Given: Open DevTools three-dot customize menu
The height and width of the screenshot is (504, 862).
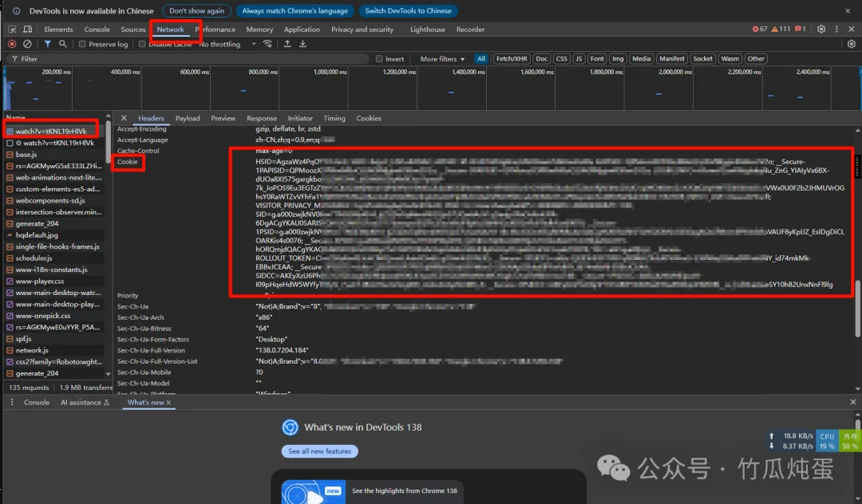Looking at the screenshot, I should (836, 29).
